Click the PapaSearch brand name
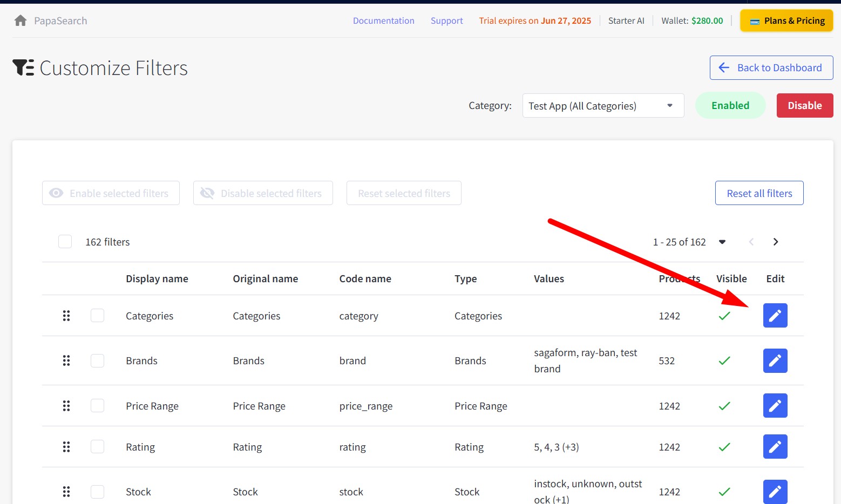The height and width of the screenshot is (504, 841). (60, 21)
